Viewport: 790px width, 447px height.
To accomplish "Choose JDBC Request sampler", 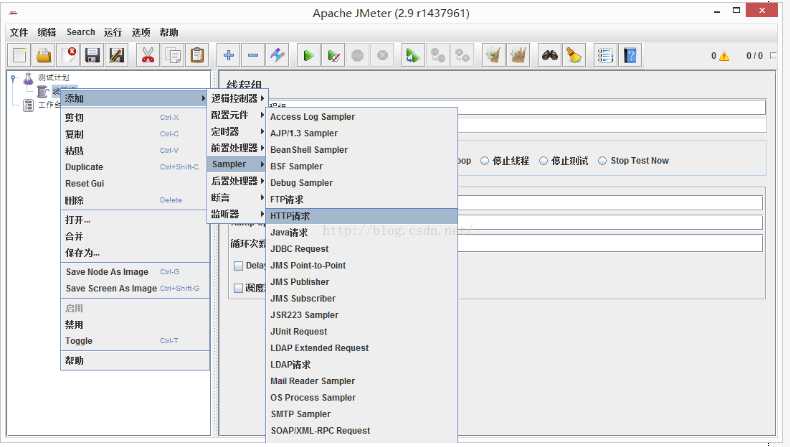I will (361, 249).
